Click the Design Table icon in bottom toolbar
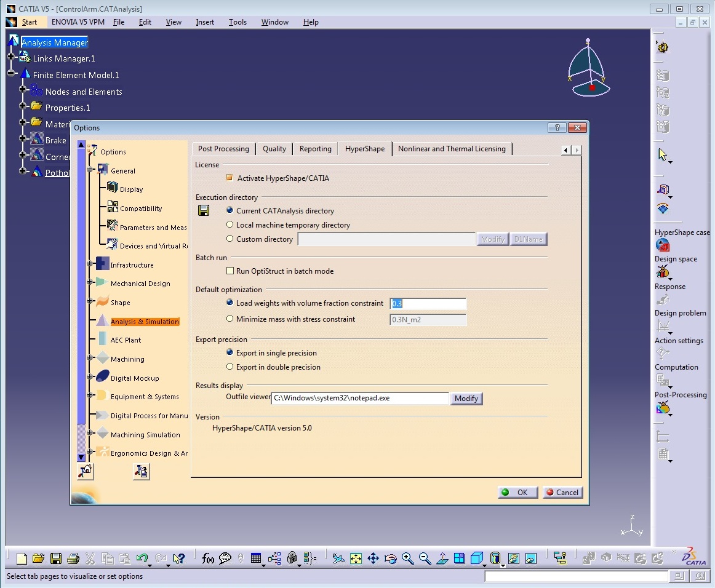The image size is (715, 588). [x=256, y=558]
